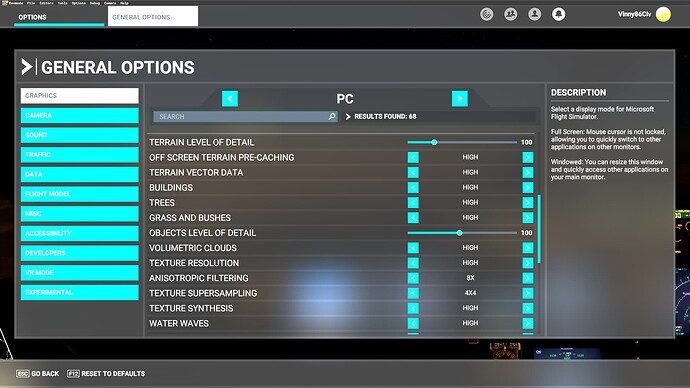This screenshot has width=690, height=388.
Task: Click the Vinny86Civ username
Action: pyautogui.click(x=634, y=14)
